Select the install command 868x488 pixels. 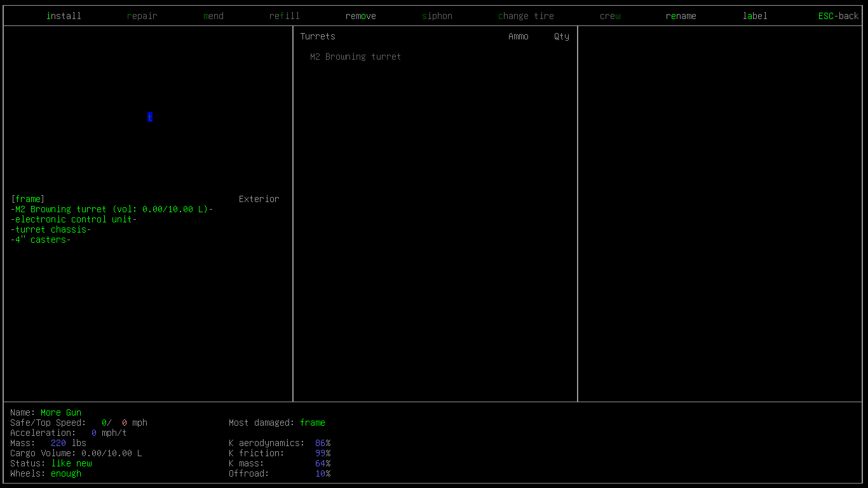(x=64, y=16)
